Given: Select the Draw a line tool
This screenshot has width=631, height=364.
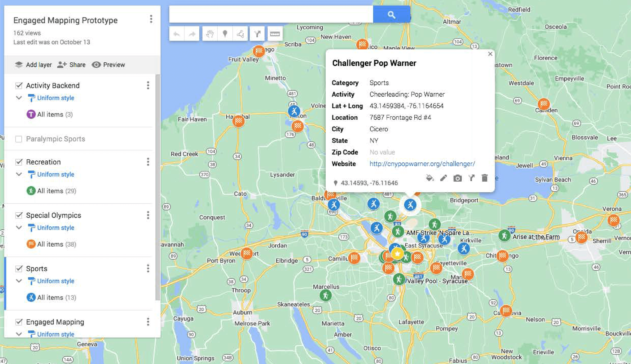Looking at the screenshot, I should 240,34.
